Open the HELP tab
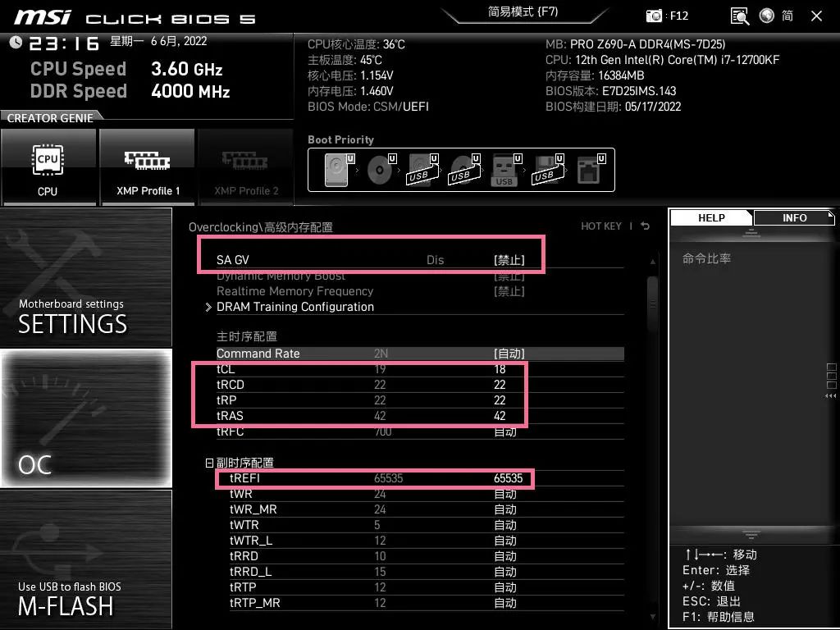The image size is (840, 630). [x=710, y=217]
